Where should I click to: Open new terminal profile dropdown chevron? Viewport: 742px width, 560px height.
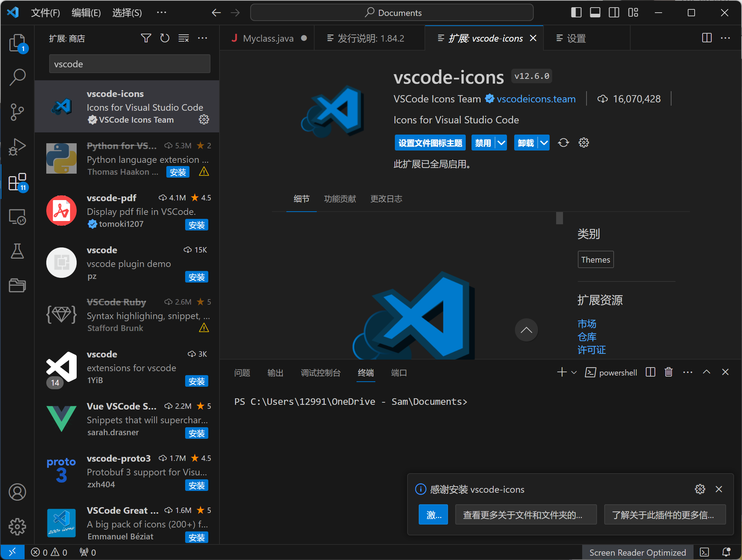pos(574,372)
